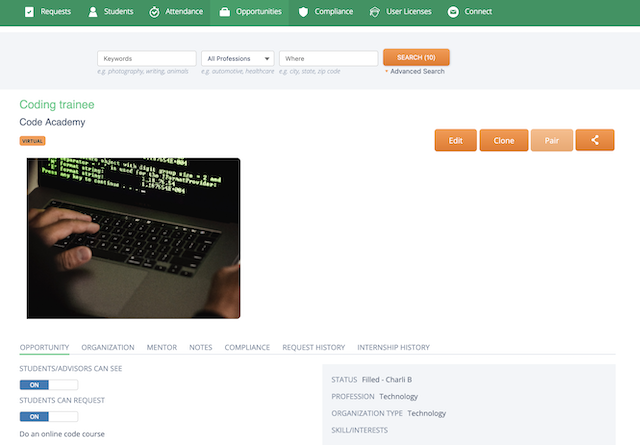Select the Mentor tab
The image size is (640, 445).
point(161,347)
